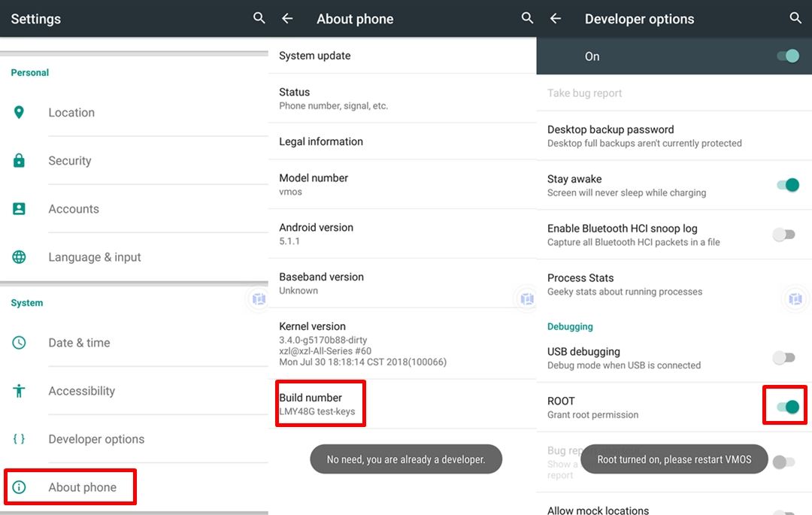Tap the Accounts person icon

[x=19, y=208]
